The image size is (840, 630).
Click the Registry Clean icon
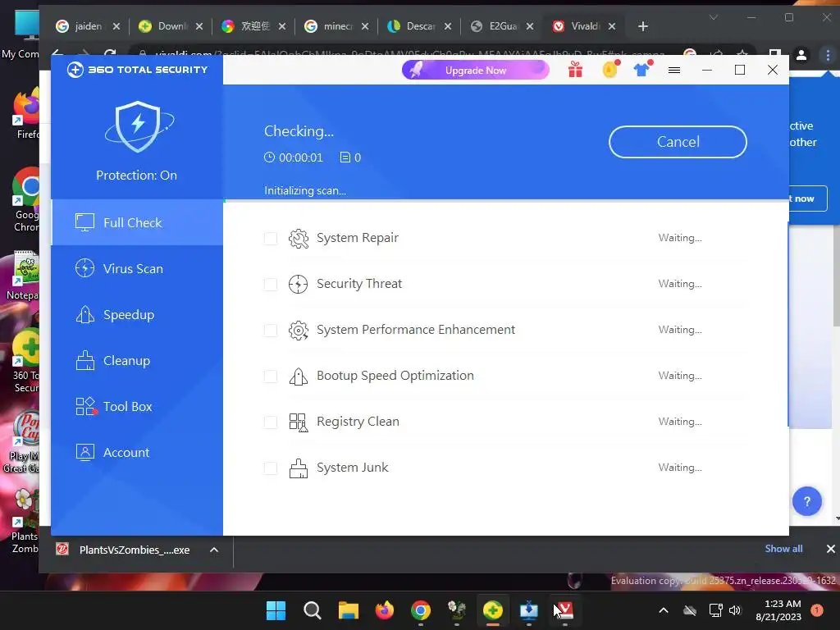click(299, 422)
